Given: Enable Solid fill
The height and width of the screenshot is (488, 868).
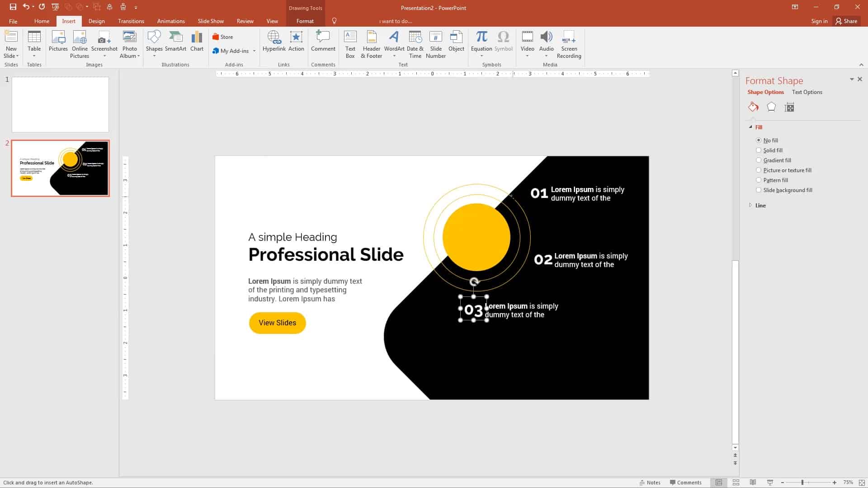Looking at the screenshot, I should click(x=759, y=150).
